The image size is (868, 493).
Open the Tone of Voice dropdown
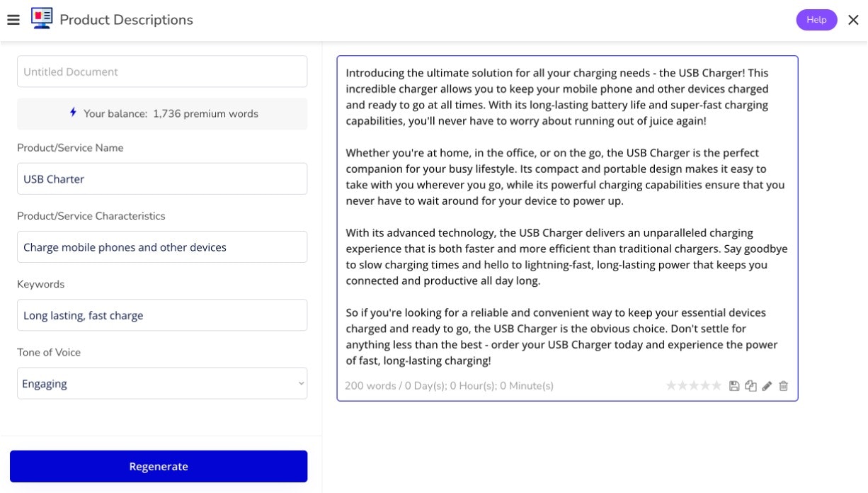(162, 383)
